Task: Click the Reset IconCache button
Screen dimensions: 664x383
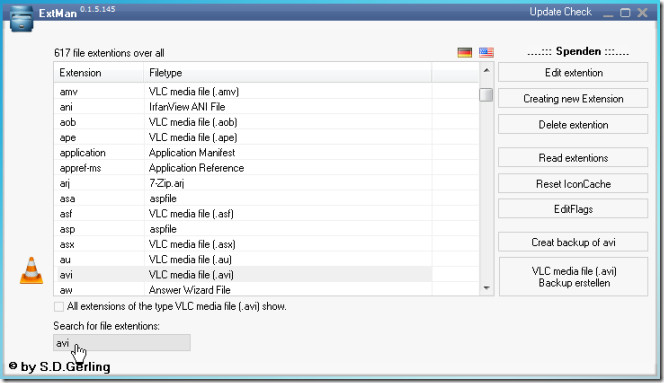Action: point(573,184)
